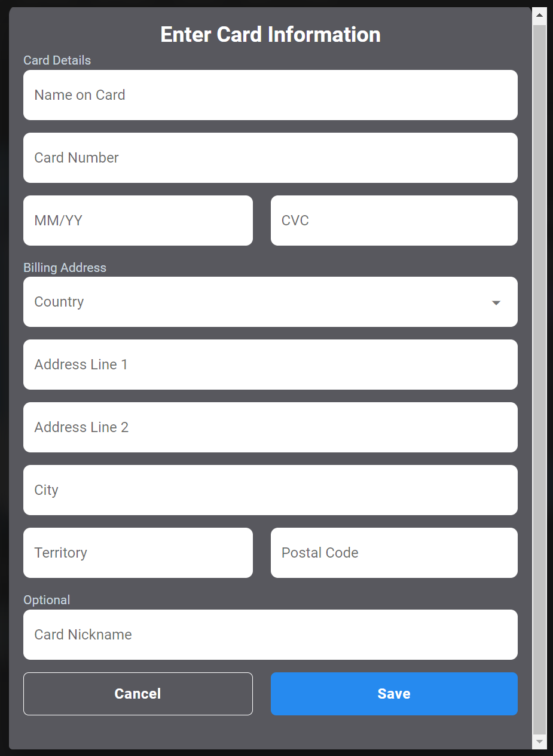The image size is (553, 756).
Task: Focus the Card Nickname field
Action: click(270, 635)
